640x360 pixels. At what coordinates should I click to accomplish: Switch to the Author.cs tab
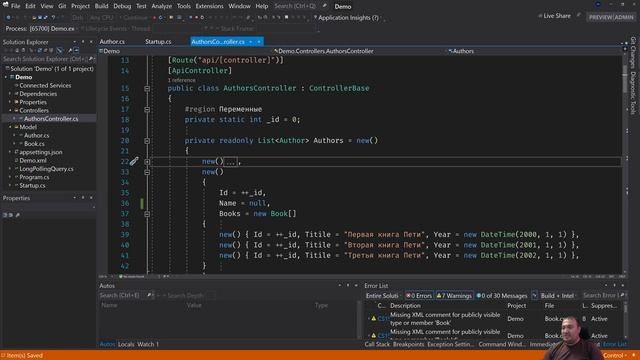(x=112, y=42)
